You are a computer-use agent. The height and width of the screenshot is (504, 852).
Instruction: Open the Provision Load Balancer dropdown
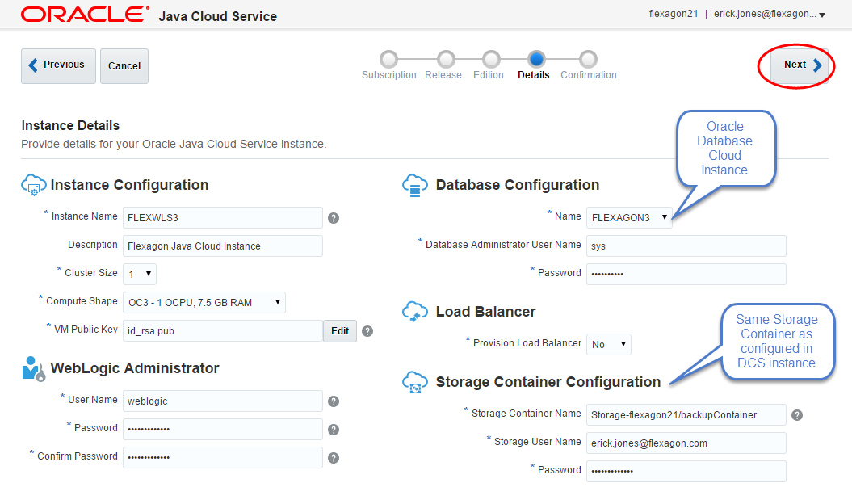point(609,344)
